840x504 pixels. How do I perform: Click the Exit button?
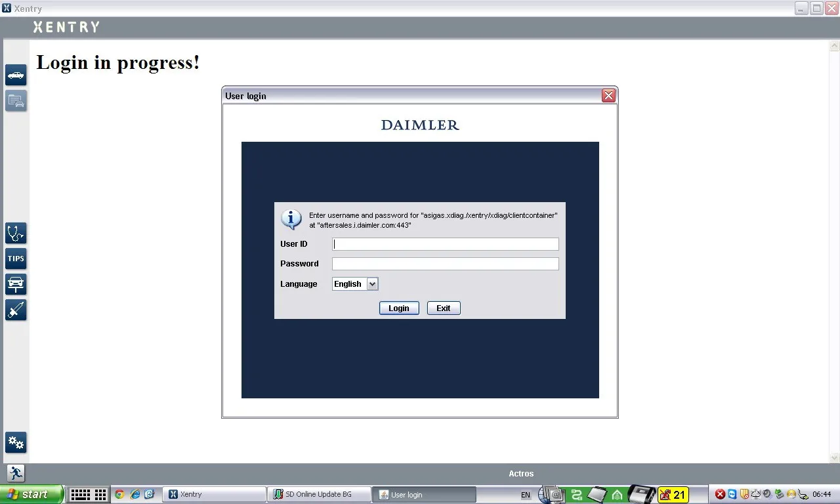pyautogui.click(x=444, y=308)
